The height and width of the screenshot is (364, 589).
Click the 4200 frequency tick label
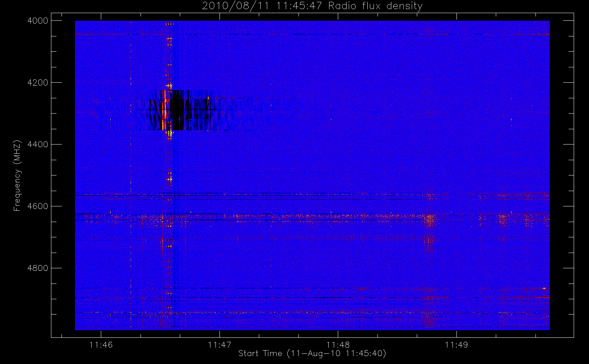coord(38,83)
